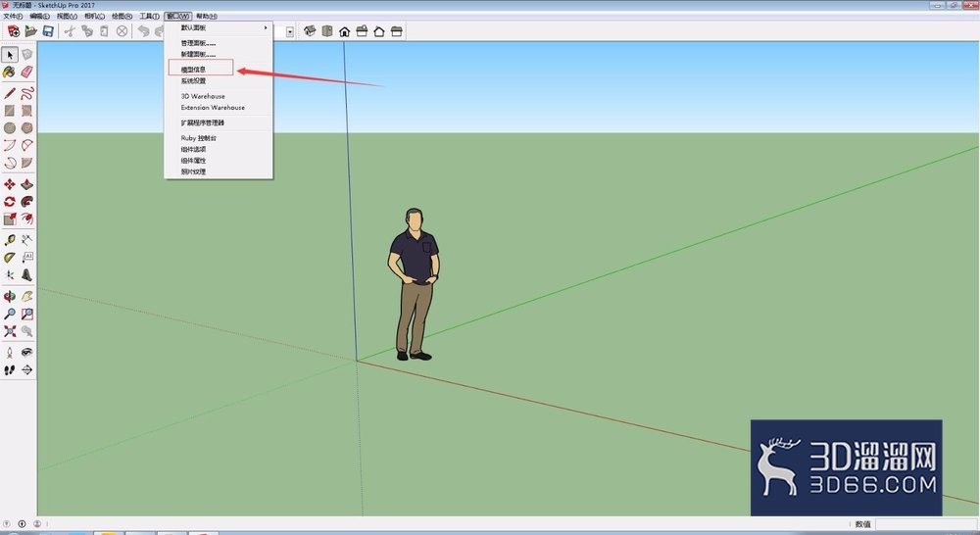Select the Zoom Window tool

(x=26, y=314)
